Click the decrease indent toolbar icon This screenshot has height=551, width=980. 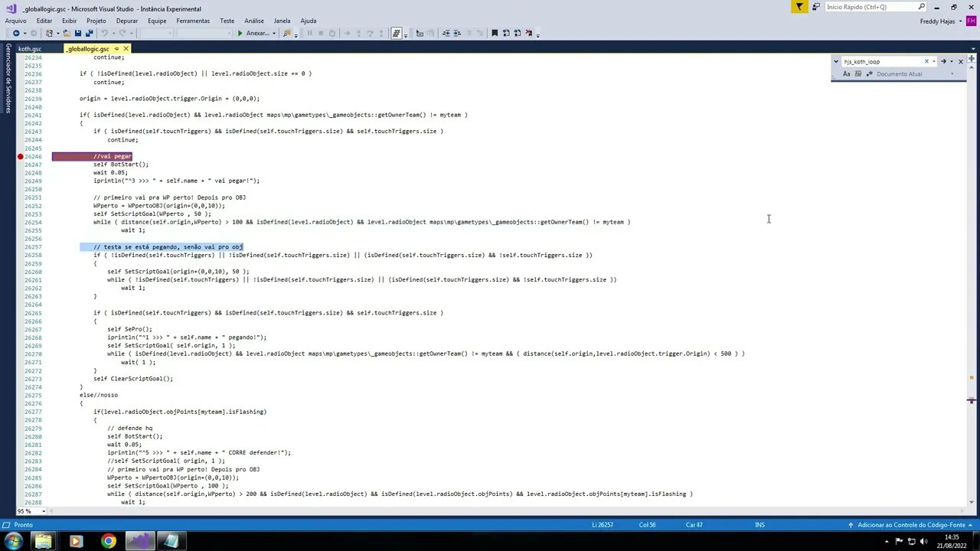point(446,33)
